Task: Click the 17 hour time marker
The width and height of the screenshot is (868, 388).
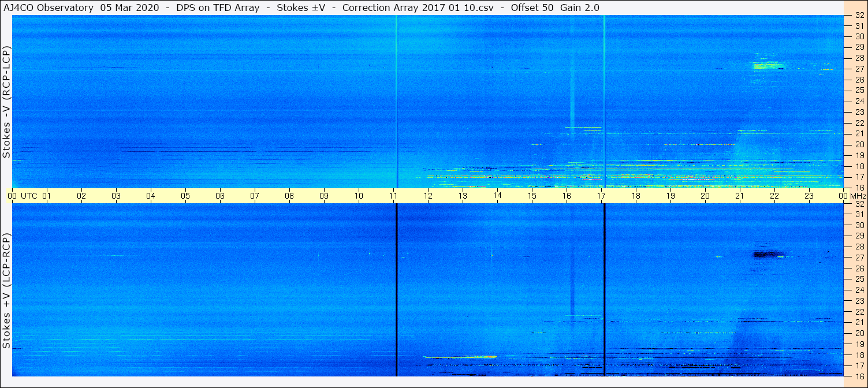Action: tap(601, 196)
